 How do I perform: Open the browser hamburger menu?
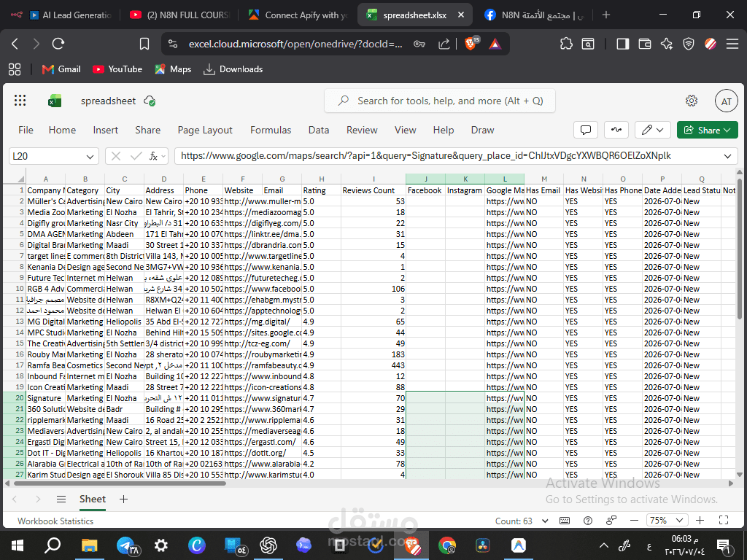(x=732, y=44)
